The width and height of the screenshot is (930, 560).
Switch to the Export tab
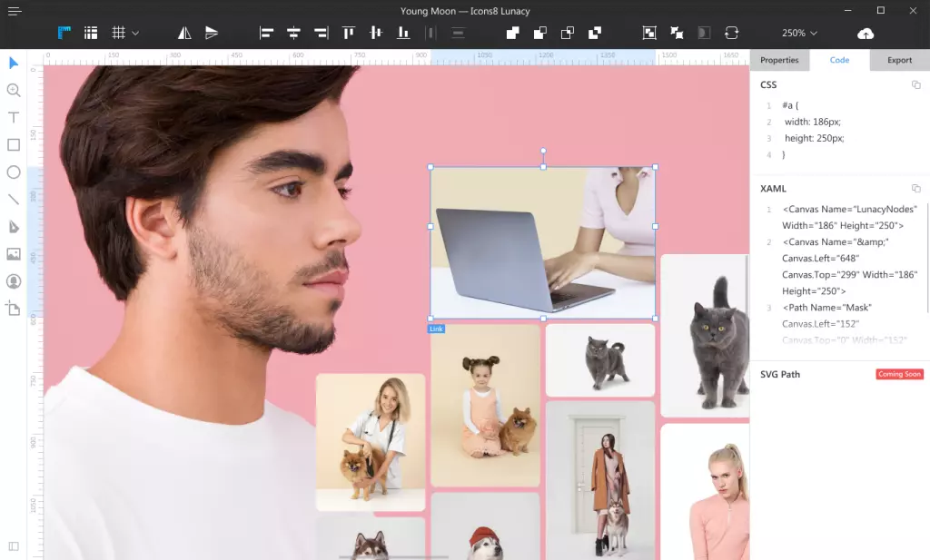click(x=900, y=60)
